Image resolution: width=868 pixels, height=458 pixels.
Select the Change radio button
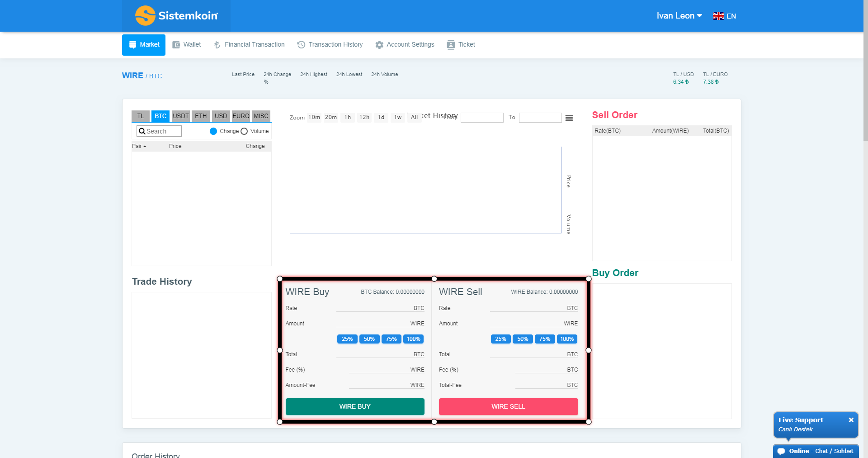(x=213, y=131)
